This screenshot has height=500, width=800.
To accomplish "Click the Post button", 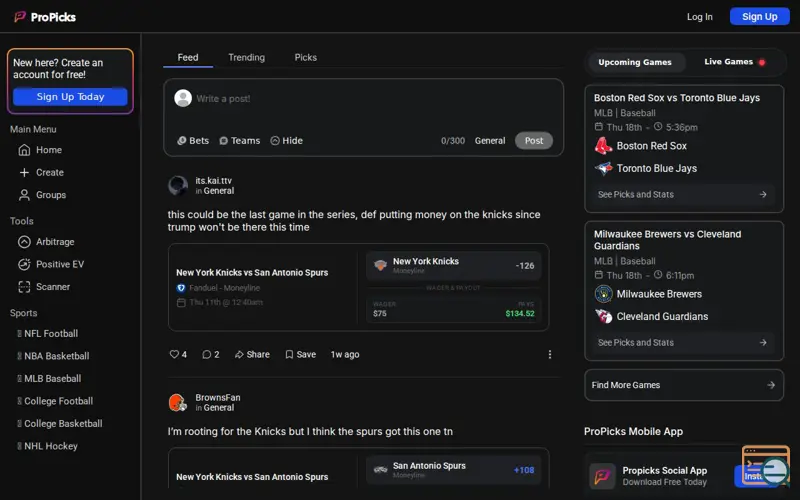I will click(x=534, y=141).
